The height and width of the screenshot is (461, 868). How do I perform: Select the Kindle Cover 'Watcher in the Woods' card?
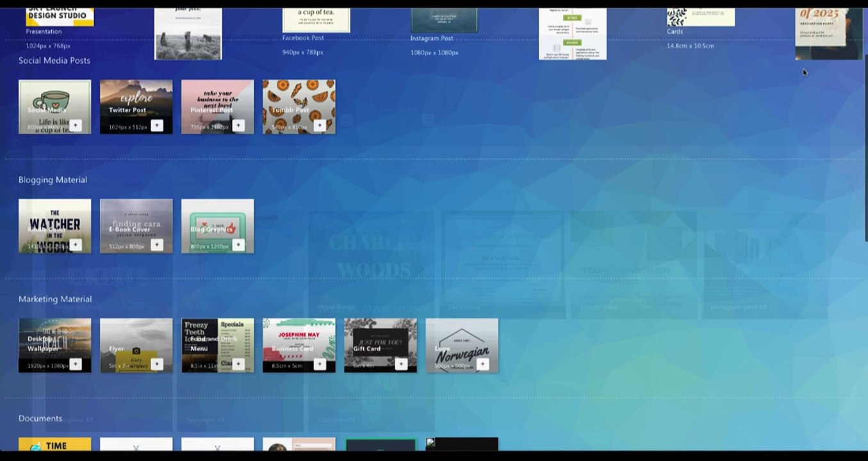[54, 225]
